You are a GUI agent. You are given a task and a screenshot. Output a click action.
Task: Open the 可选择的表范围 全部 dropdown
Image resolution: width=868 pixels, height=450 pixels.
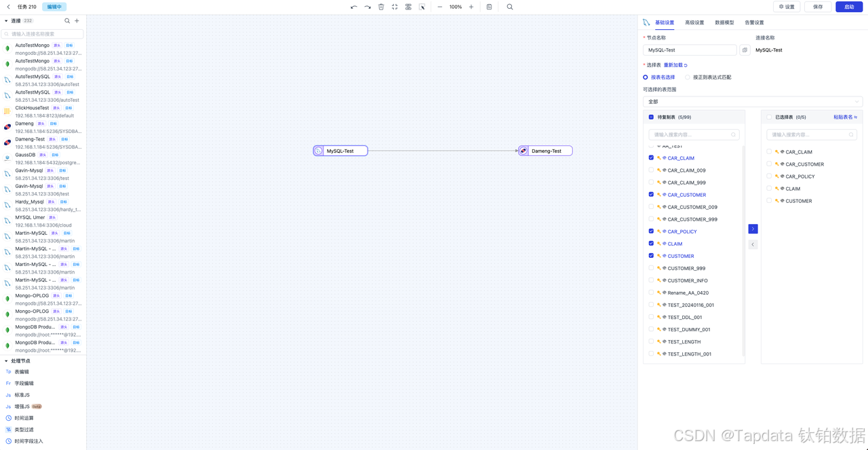[x=753, y=102]
